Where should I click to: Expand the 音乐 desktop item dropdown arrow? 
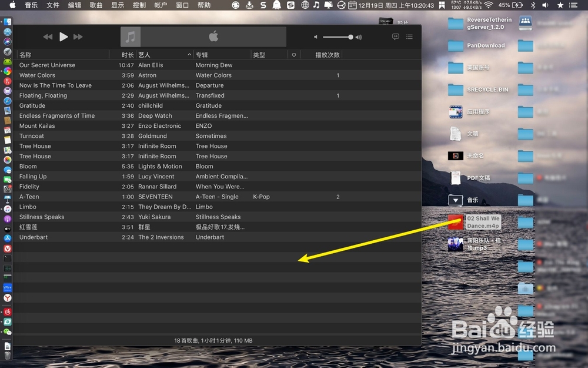click(x=455, y=200)
